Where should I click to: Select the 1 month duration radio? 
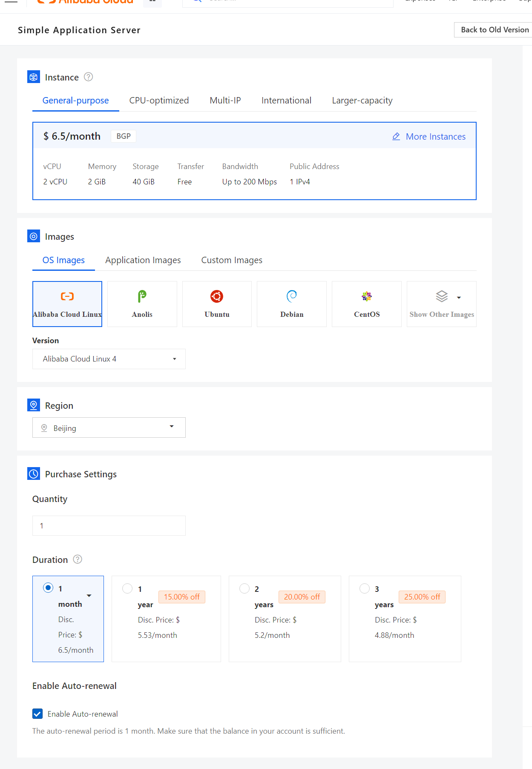coord(48,588)
